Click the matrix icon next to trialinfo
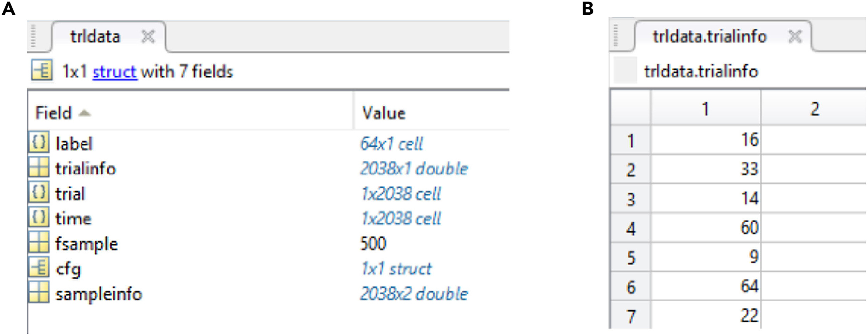Viewport: 868px width, 335px height. point(39,168)
